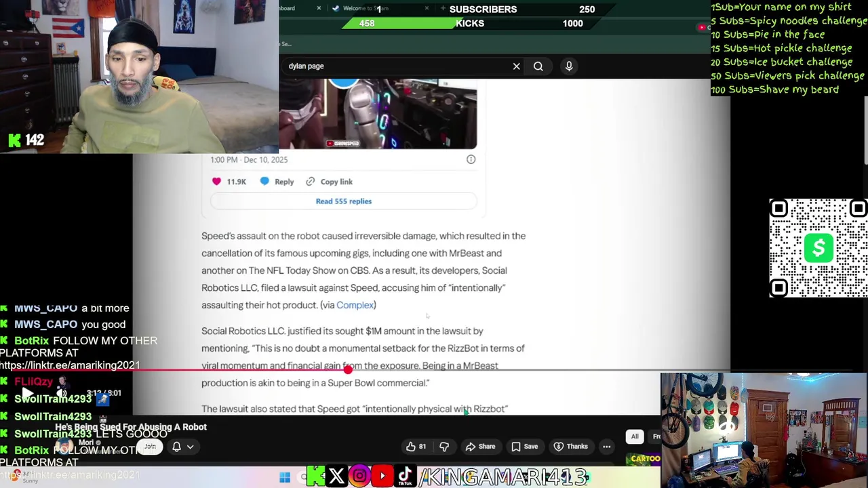This screenshot has width=868, height=488.
Task: Click the magnifier search button
Action: (538, 66)
